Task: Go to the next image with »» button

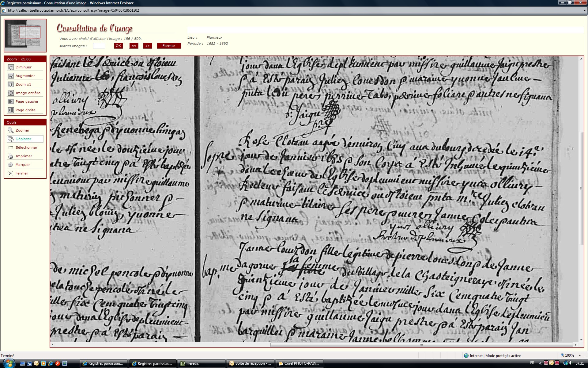Action: (x=148, y=46)
